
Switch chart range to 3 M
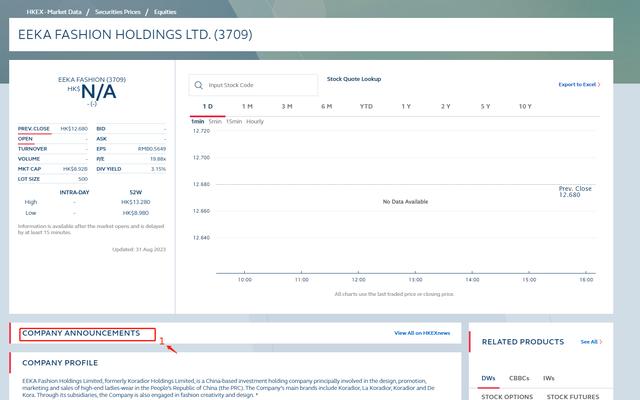point(287,106)
